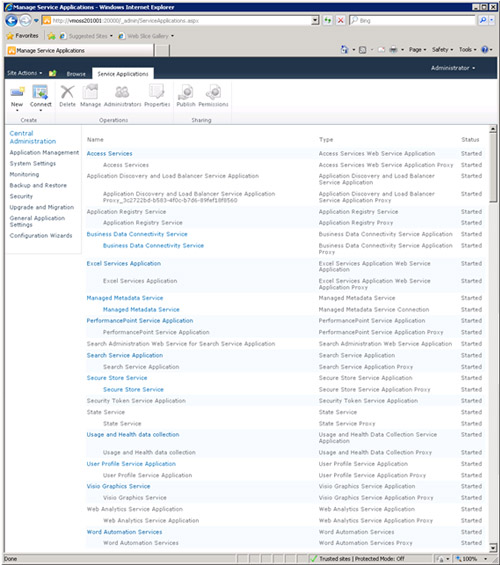Image resolution: width=500 pixels, height=565 pixels.
Task: Select the Manage Service Applications browser tab
Action: click(x=80, y=50)
